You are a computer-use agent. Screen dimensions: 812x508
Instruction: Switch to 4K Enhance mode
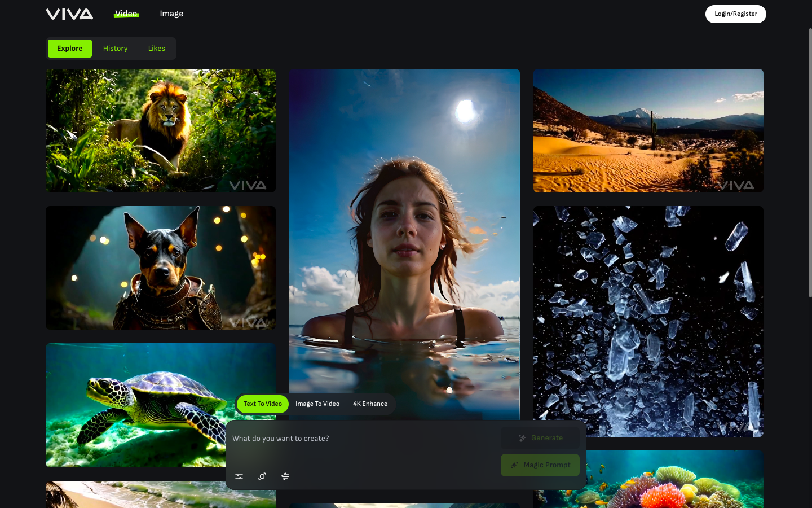point(370,404)
